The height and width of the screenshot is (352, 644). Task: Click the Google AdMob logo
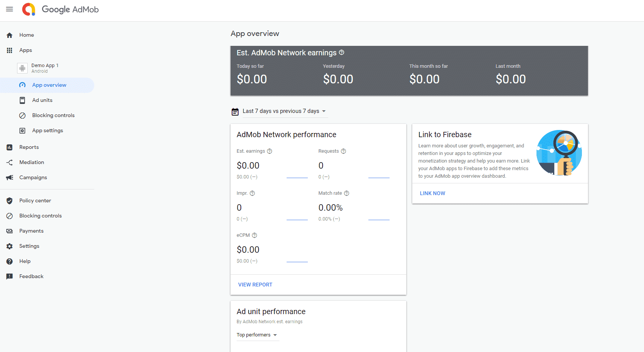point(61,9)
